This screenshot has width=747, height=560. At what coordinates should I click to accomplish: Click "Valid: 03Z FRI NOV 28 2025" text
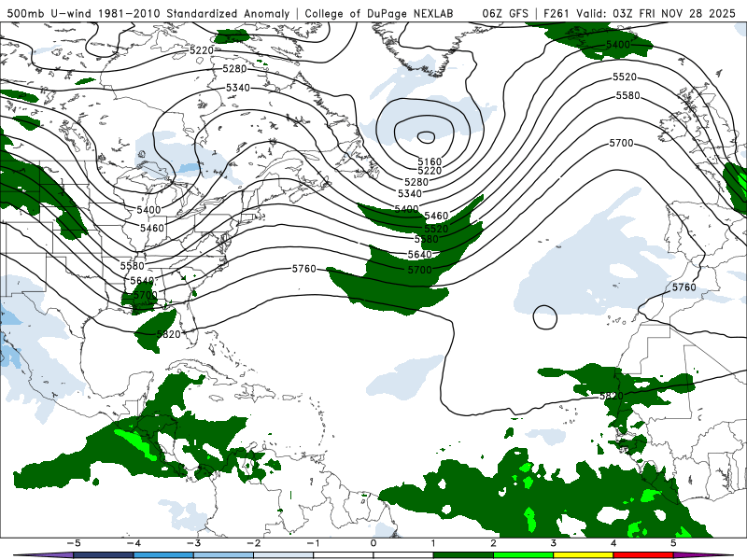coord(655,13)
